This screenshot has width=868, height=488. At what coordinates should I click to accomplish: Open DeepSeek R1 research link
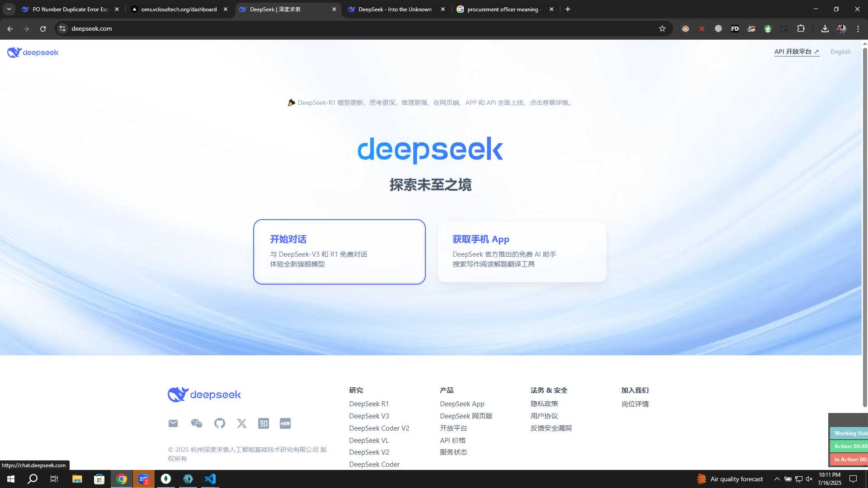click(369, 404)
